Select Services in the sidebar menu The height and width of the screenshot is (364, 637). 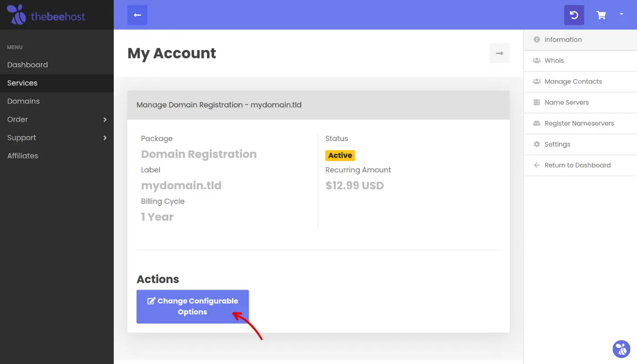[22, 83]
